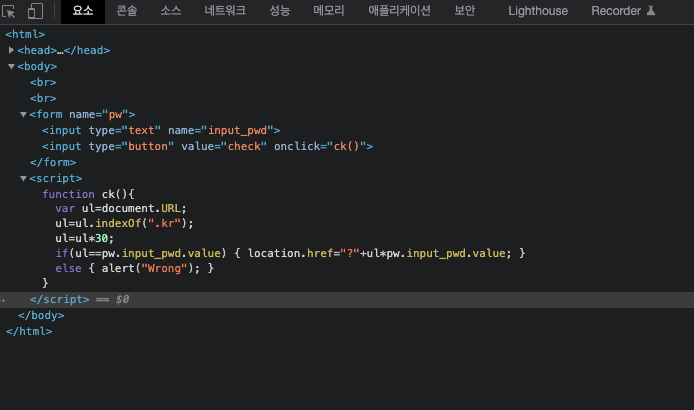Image resolution: width=694 pixels, height=410 pixels.
Task: Select the closing /form tag
Action: (53, 162)
